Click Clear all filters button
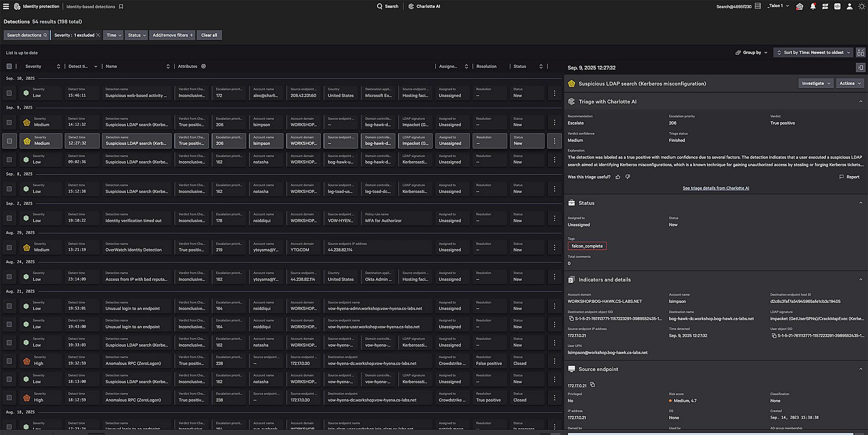Viewport: 868px width, 435px height. pyautogui.click(x=209, y=35)
